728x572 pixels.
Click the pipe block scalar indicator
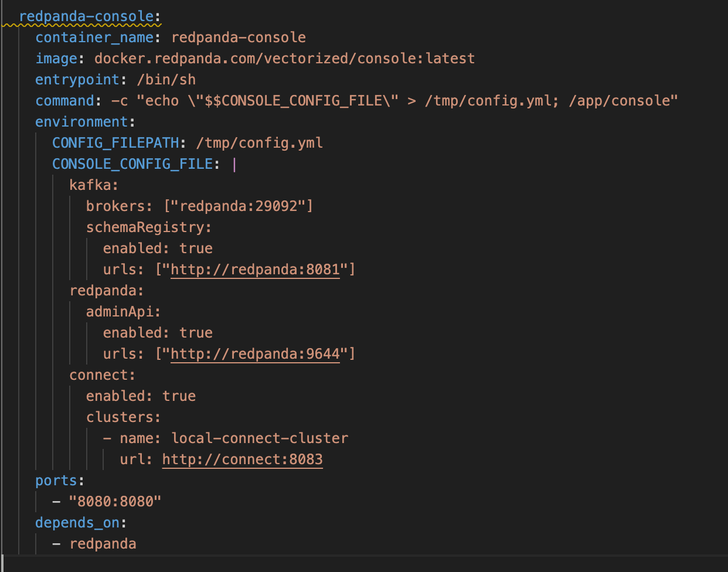[x=234, y=164]
